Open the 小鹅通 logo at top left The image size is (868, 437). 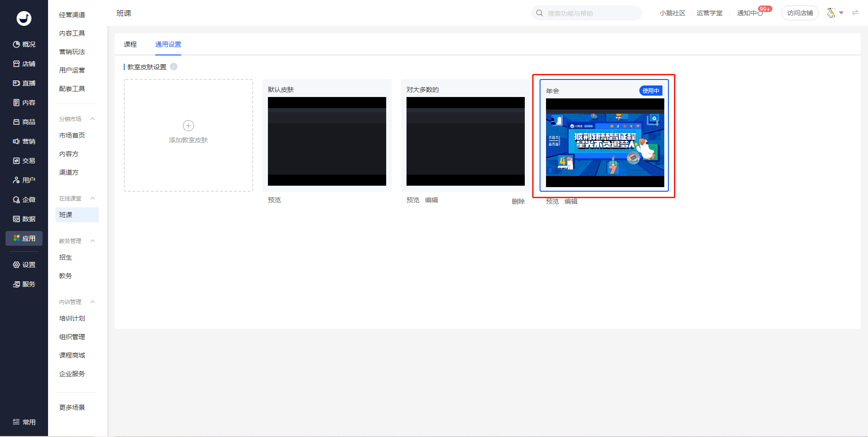point(24,18)
